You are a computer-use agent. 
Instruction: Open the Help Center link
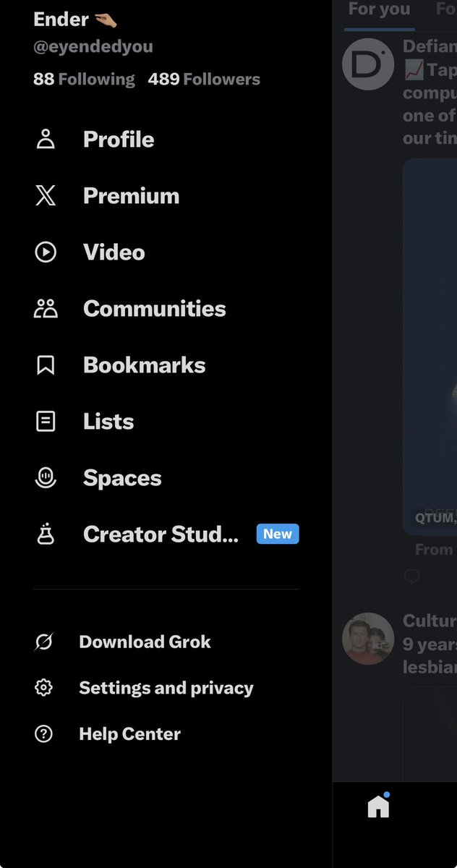(x=129, y=733)
